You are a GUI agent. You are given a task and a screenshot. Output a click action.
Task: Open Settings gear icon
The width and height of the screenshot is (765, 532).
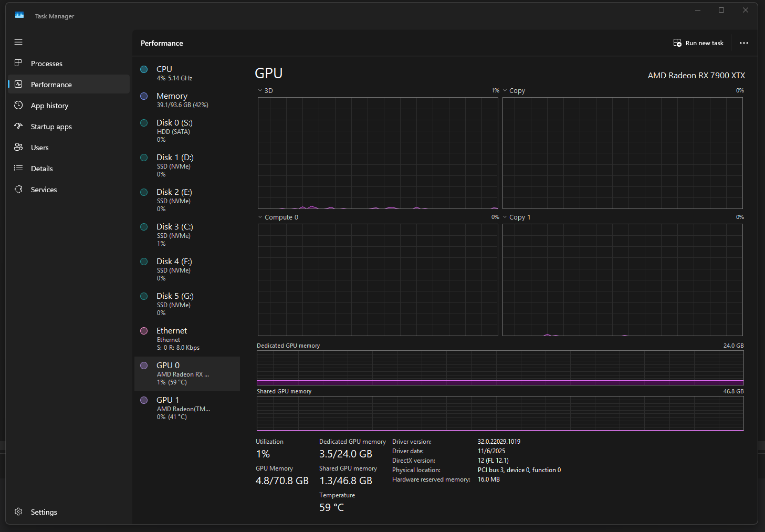point(18,512)
